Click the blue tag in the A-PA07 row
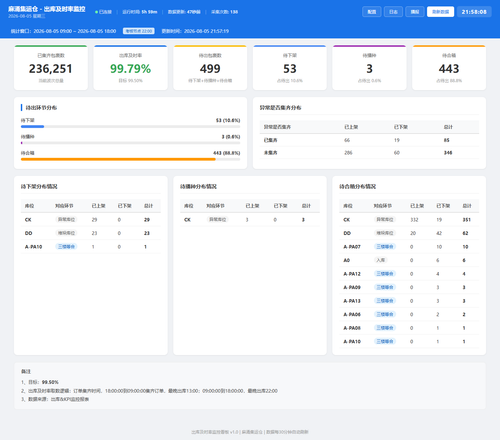This screenshot has height=440, width=500. [x=385, y=247]
